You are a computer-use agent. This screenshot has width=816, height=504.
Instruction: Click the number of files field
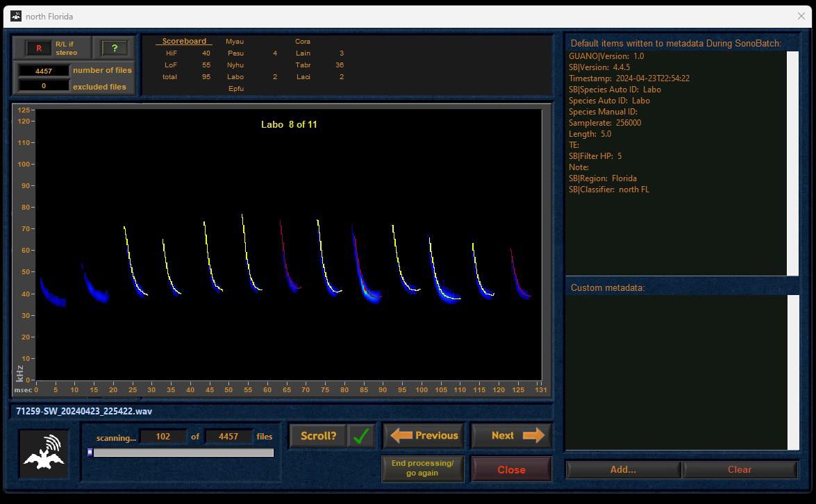point(44,71)
